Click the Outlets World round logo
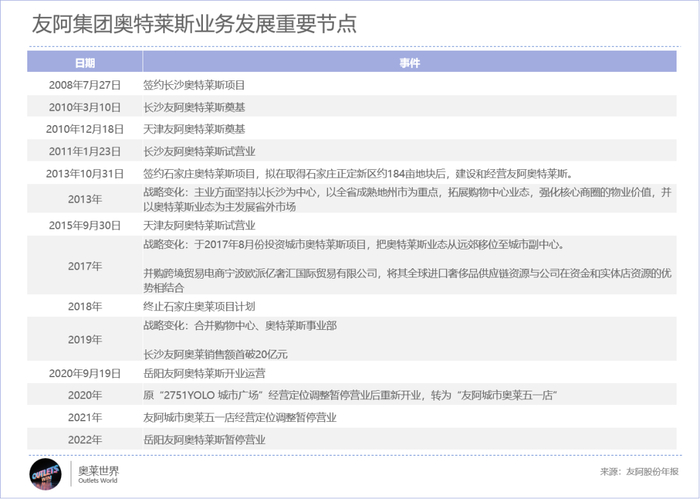This screenshot has width=700, height=499. (45, 474)
